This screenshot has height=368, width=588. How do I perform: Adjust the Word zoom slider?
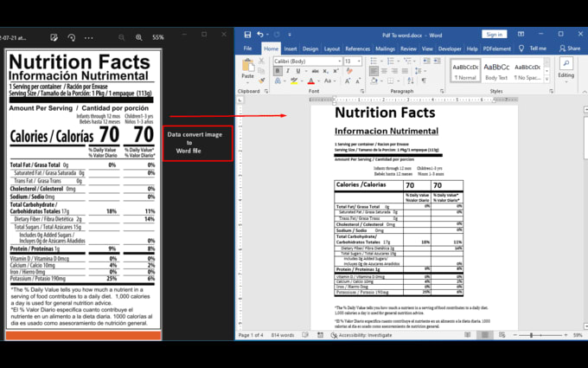(x=532, y=335)
